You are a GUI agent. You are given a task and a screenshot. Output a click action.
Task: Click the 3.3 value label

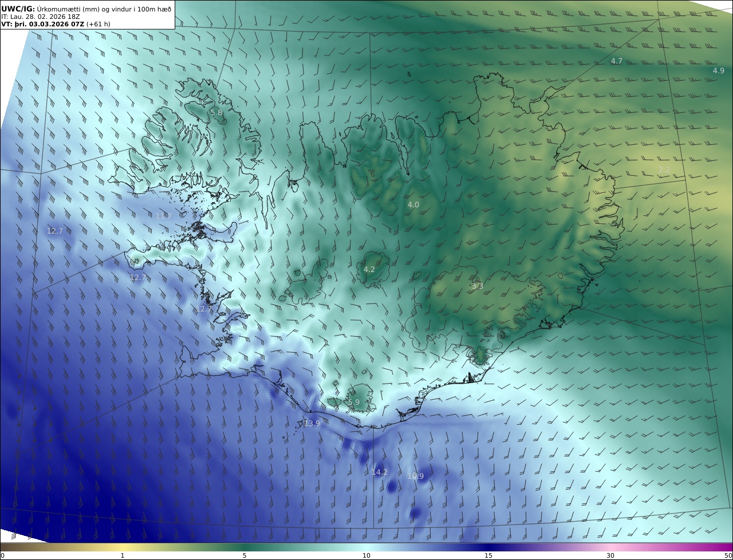[477, 286]
